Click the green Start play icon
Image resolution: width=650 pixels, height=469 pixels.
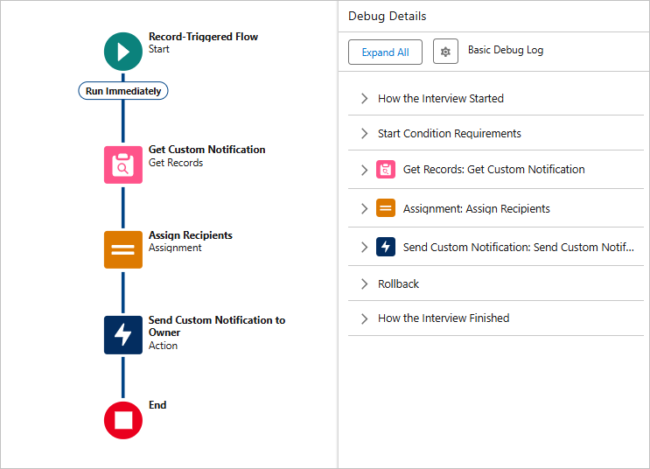[x=123, y=50]
